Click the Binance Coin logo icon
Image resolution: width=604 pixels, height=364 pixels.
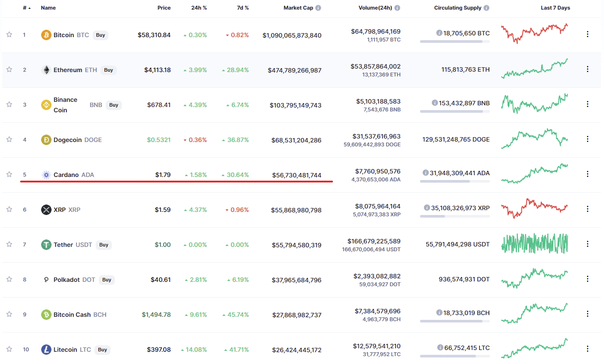[x=46, y=105]
